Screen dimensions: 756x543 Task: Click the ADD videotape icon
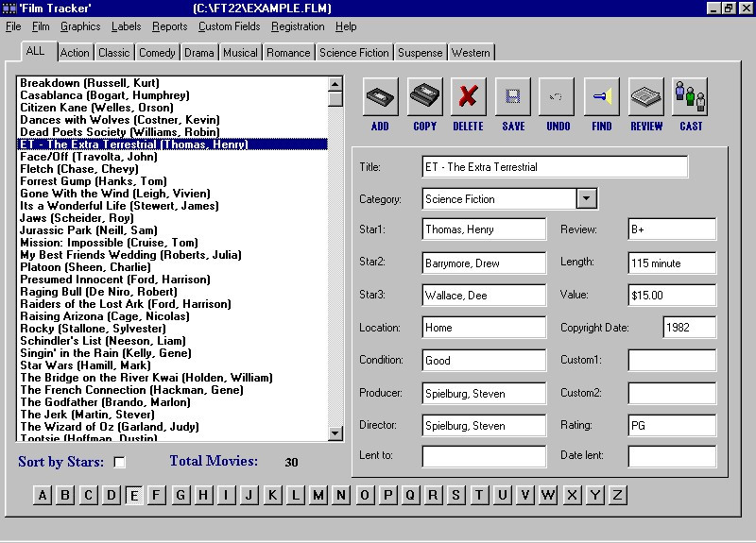(381, 97)
